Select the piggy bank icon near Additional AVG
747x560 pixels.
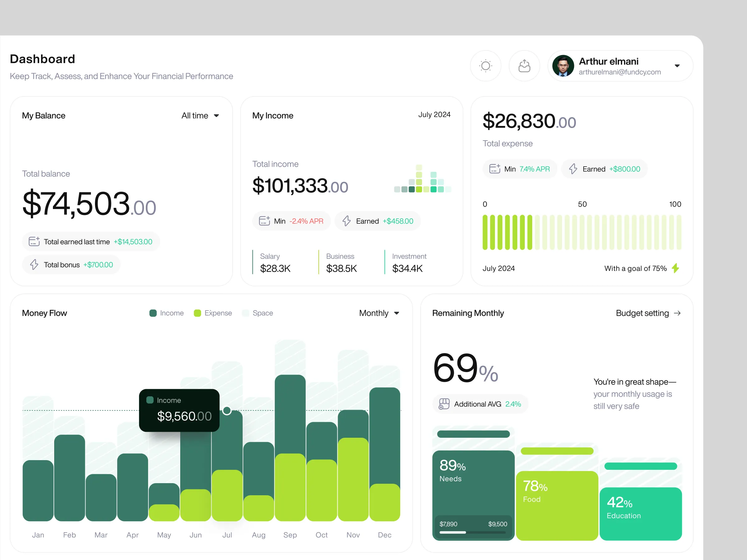click(x=444, y=404)
